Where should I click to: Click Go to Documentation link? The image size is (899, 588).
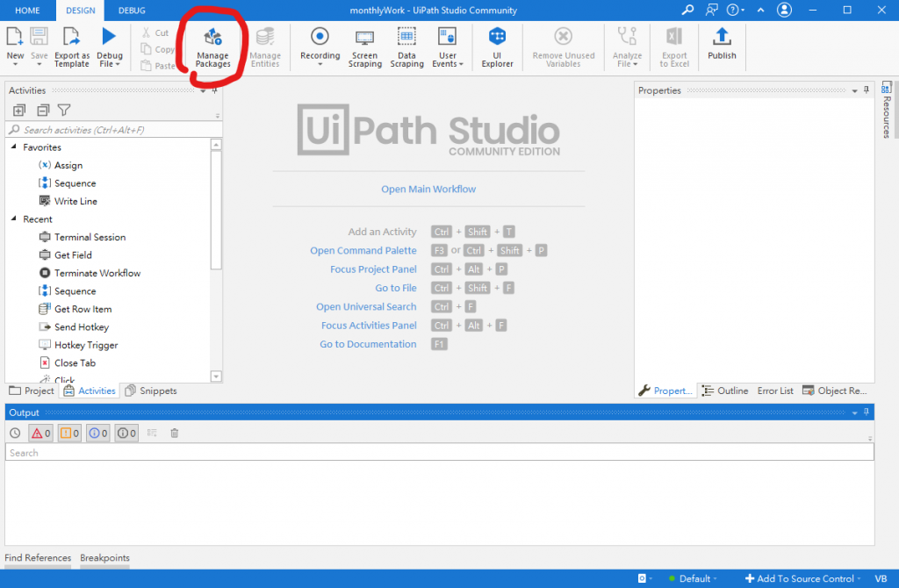[x=368, y=344]
